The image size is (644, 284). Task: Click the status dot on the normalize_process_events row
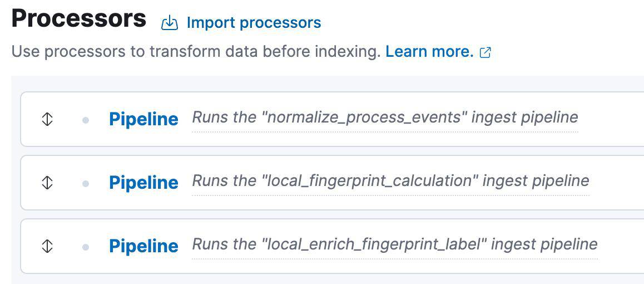pos(85,119)
